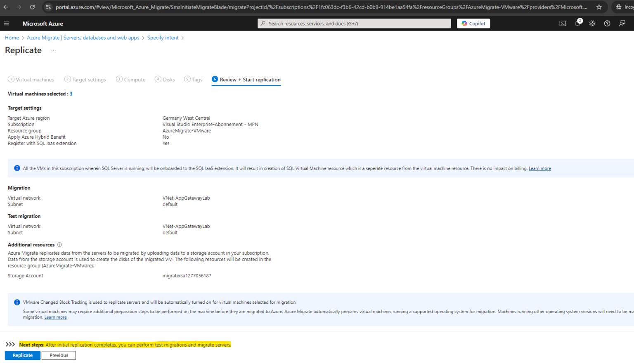The height and width of the screenshot is (364, 634).
Task: Open the ellipsis menu beside Replicate title
Action: 53,50
